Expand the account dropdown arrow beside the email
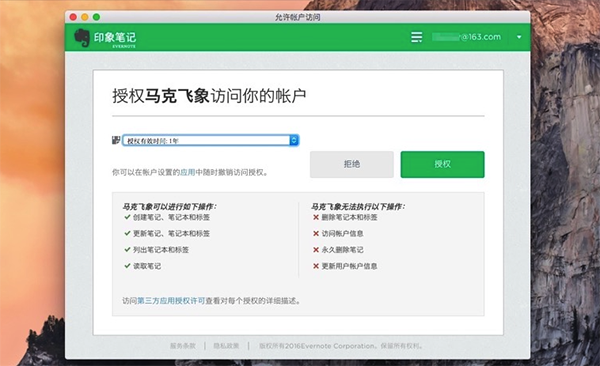This screenshot has height=366, width=600. click(x=519, y=37)
